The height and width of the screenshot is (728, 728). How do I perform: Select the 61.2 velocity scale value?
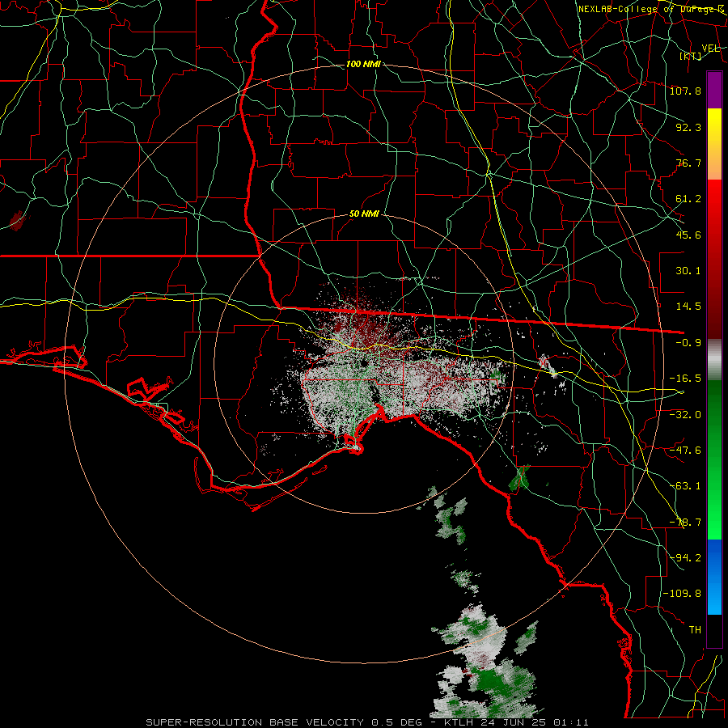point(688,199)
